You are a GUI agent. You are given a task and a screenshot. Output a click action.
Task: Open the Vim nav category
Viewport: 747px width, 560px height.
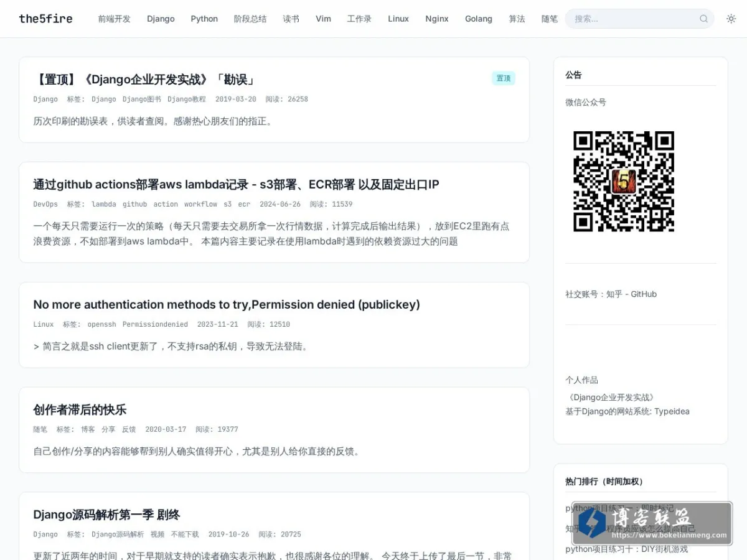pos(323,19)
